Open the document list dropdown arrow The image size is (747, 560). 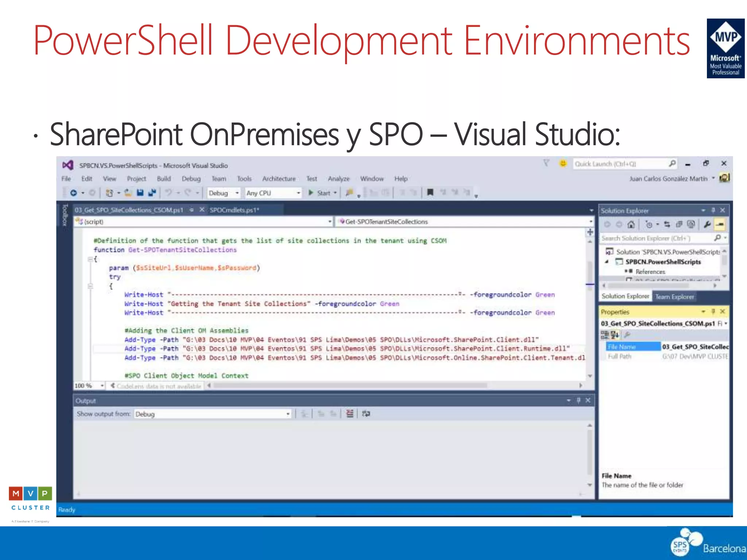591,211
